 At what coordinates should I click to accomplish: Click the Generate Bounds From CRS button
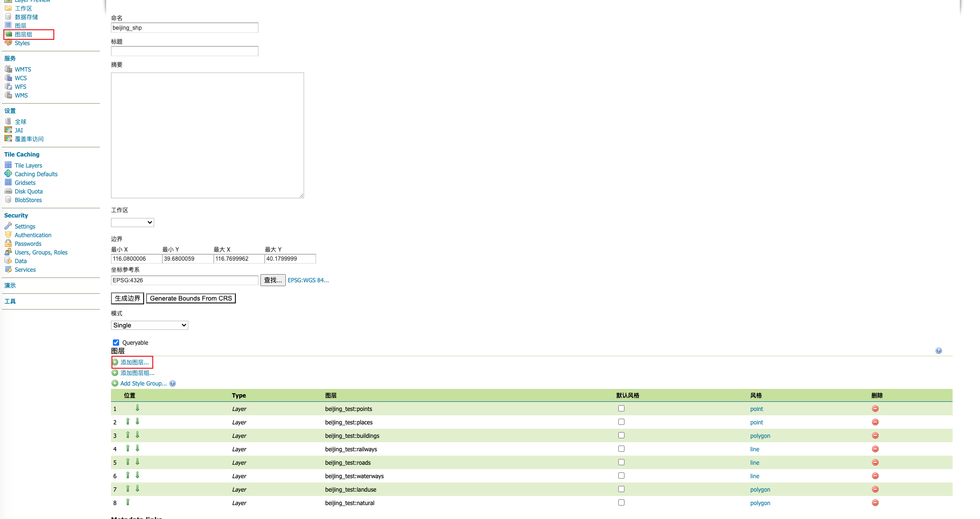coord(191,298)
